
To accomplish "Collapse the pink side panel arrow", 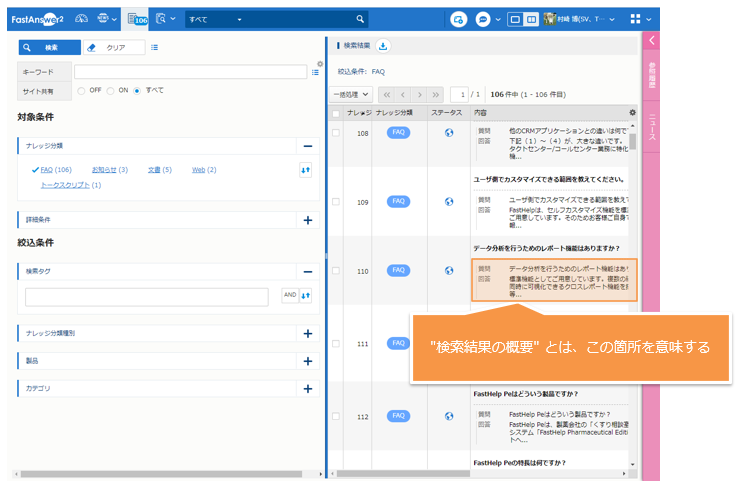I will coord(651,40).
